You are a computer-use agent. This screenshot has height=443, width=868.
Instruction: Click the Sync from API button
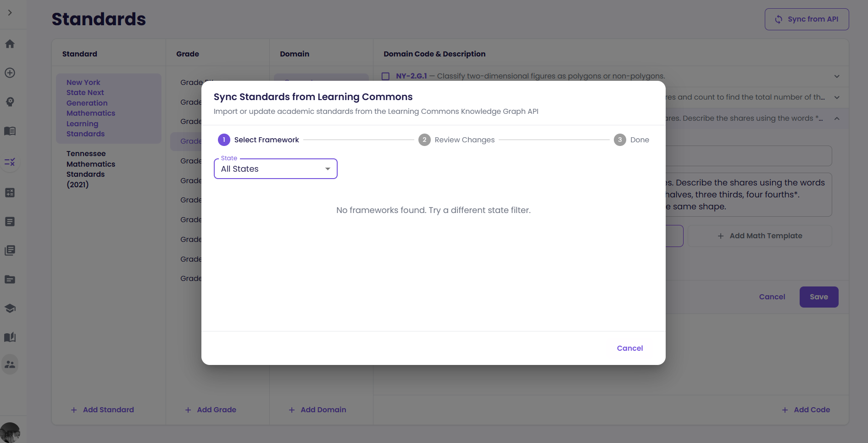click(x=807, y=19)
